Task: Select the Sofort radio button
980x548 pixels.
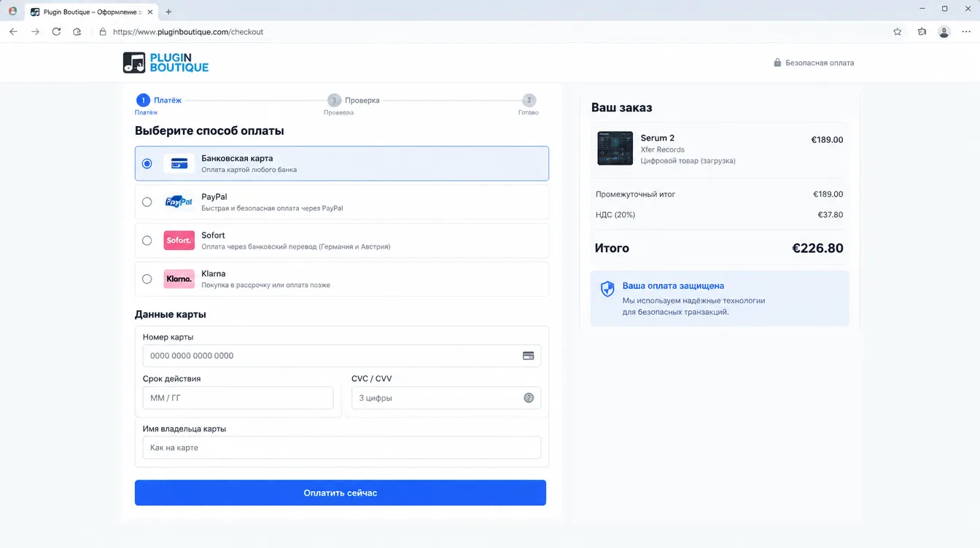Action: (147, 240)
